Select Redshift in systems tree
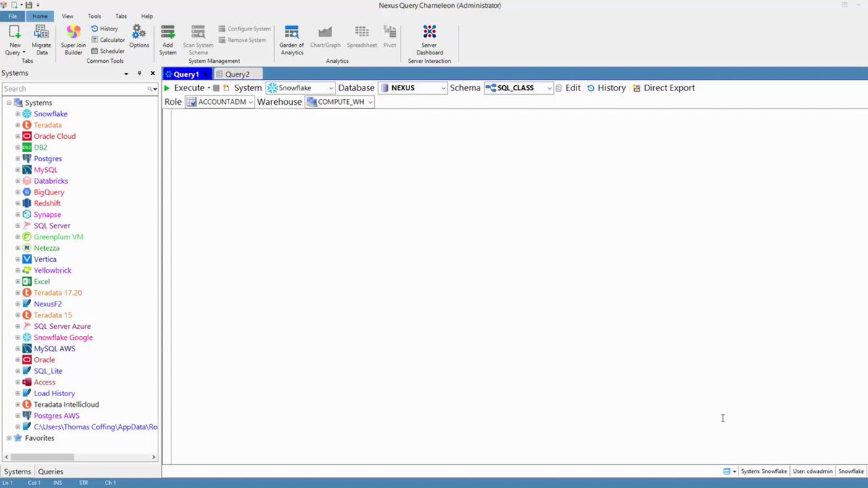868x488 pixels. click(x=47, y=204)
